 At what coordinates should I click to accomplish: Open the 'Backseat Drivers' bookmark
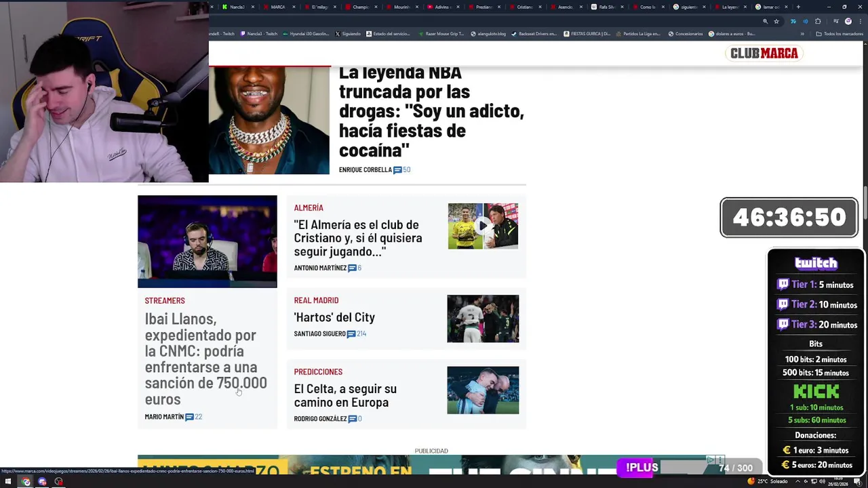coord(534,34)
